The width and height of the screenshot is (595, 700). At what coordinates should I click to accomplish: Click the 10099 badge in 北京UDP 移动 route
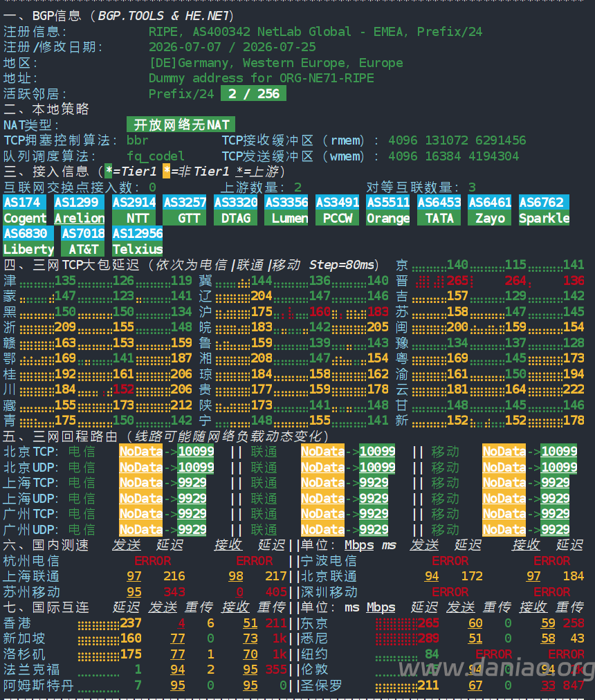(x=559, y=467)
